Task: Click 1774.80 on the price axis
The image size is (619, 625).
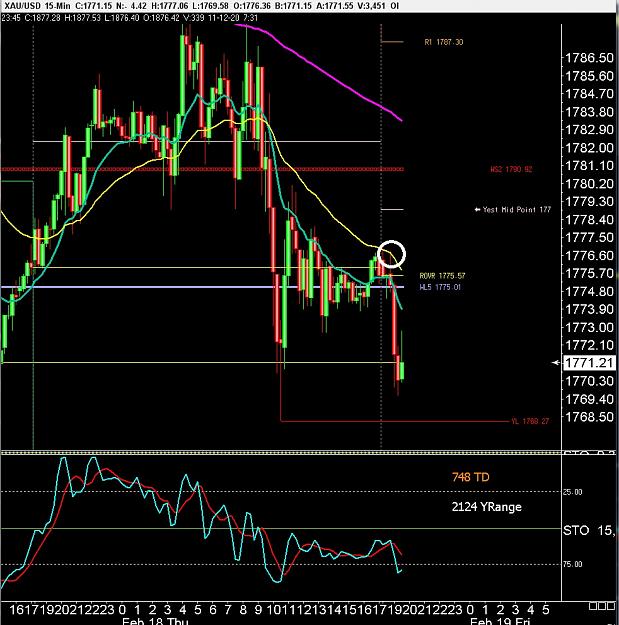Action: [x=589, y=291]
